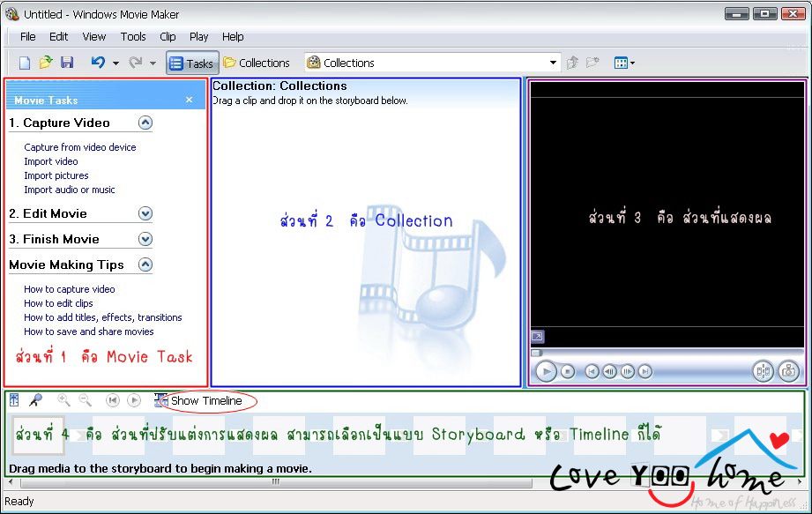Play the storyboard
812x514 pixels.
(134, 400)
